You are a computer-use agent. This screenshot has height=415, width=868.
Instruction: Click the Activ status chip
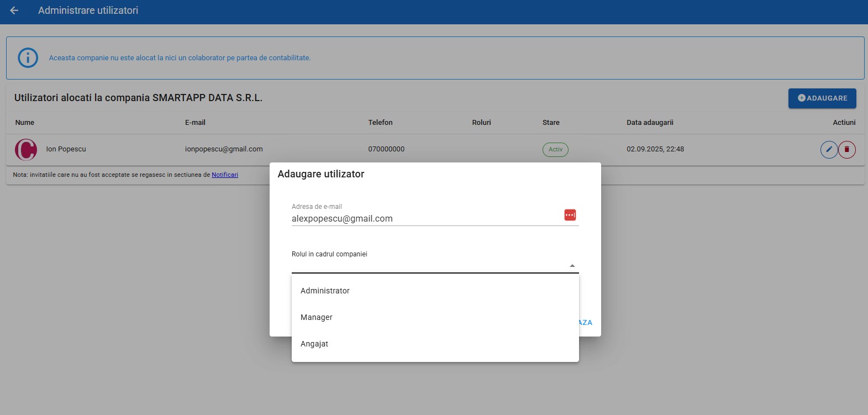click(555, 149)
